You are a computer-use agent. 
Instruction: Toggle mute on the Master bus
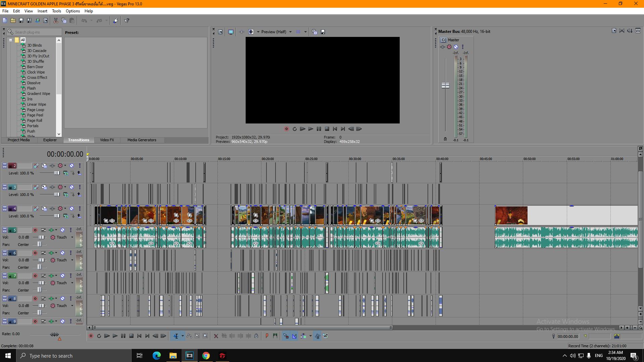[x=456, y=47]
